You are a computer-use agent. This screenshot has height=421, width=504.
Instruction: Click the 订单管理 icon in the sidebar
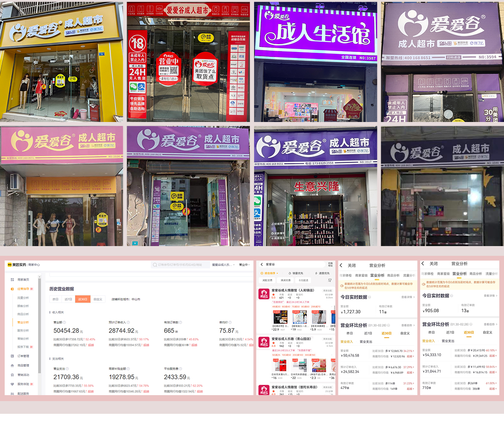12,356
